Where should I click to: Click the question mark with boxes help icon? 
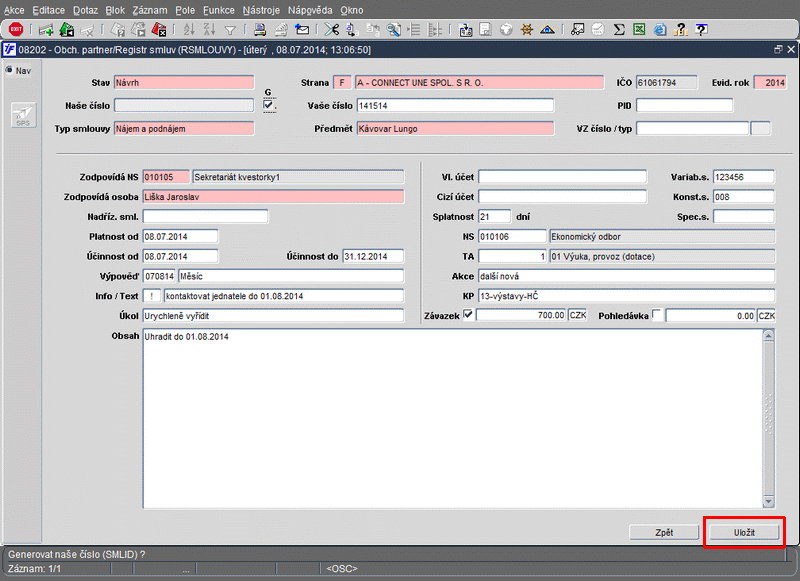(680, 30)
